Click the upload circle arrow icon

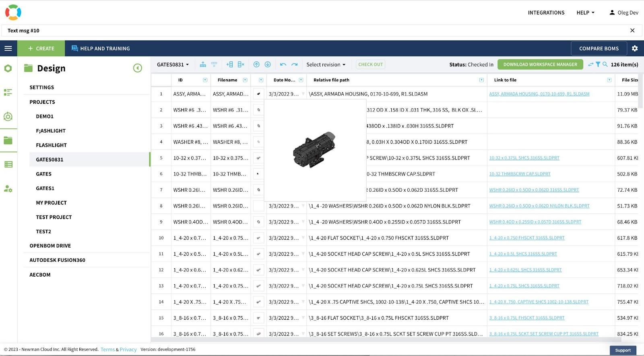(x=256, y=64)
